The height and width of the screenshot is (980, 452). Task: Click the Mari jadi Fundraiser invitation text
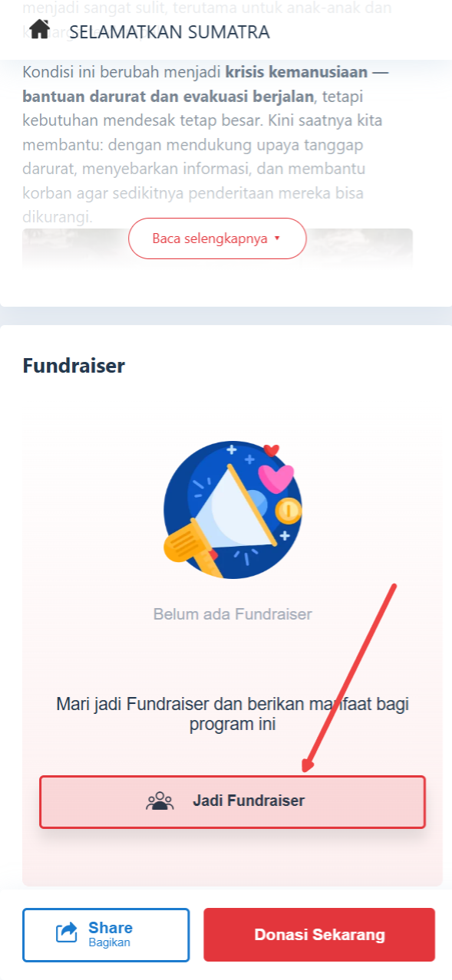[x=233, y=714]
